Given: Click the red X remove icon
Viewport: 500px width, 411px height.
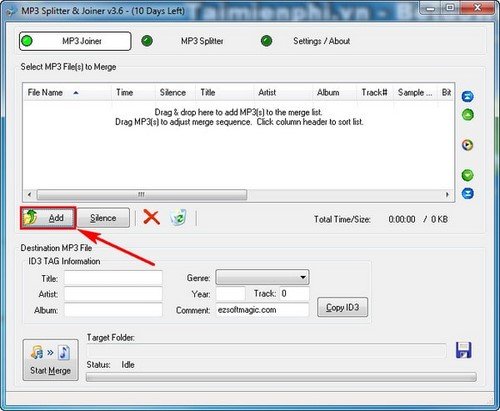Looking at the screenshot, I should [x=151, y=218].
